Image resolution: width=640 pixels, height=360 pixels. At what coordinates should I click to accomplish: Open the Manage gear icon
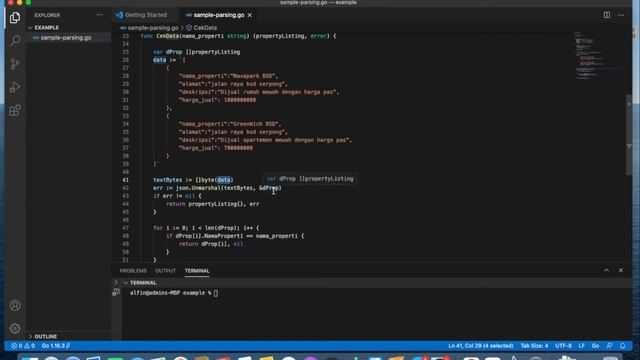[x=15, y=328]
